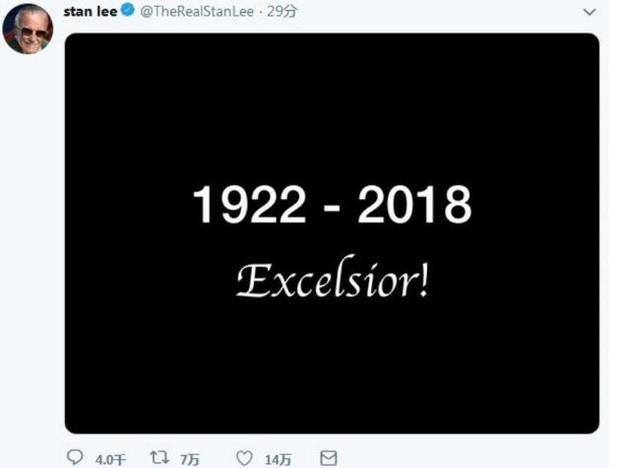Retweet the Stan Lee memorial tweet
630x468 pixels.
coord(158,458)
